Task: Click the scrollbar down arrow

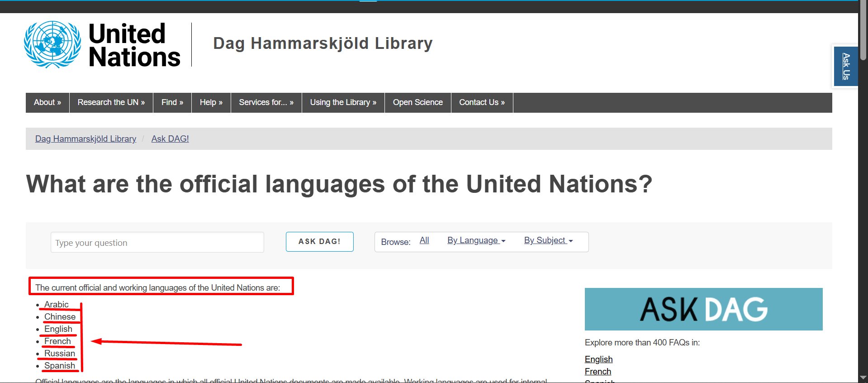Action: (x=863, y=378)
